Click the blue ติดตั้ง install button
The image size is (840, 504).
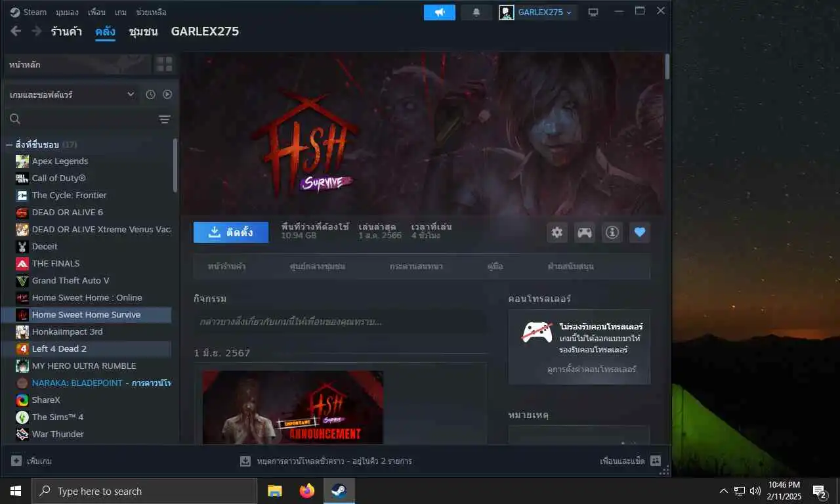tap(231, 232)
